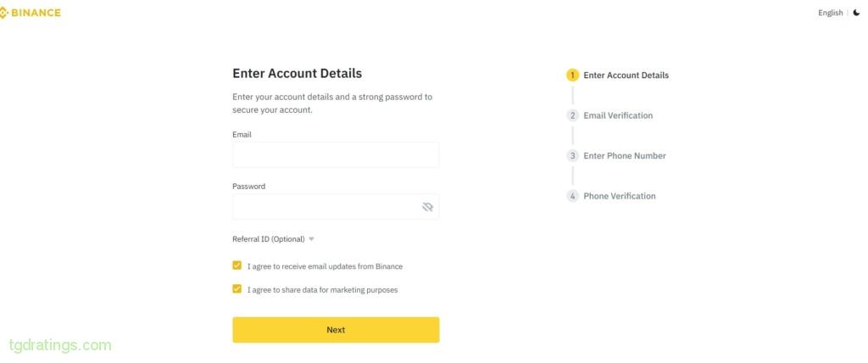Click the Binance logo icon
This screenshot has width=868, height=363.
3,13
